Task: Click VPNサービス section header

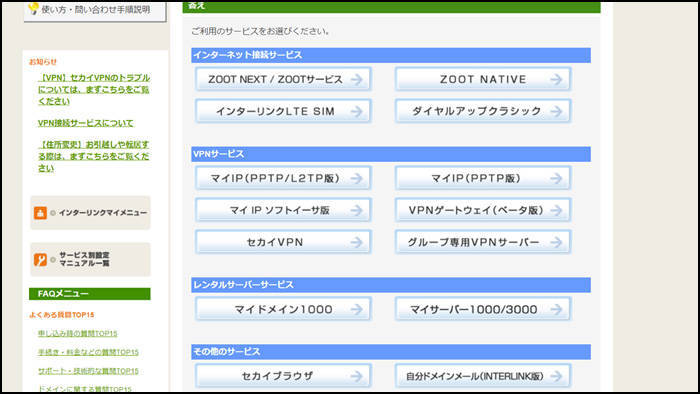Action: [391, 154]
